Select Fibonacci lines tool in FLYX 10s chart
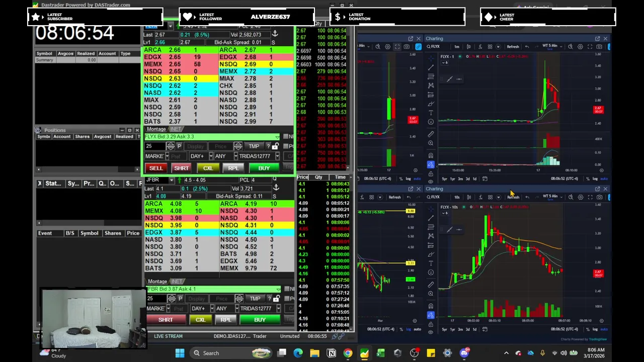644x362 pixels. [431, 227]
